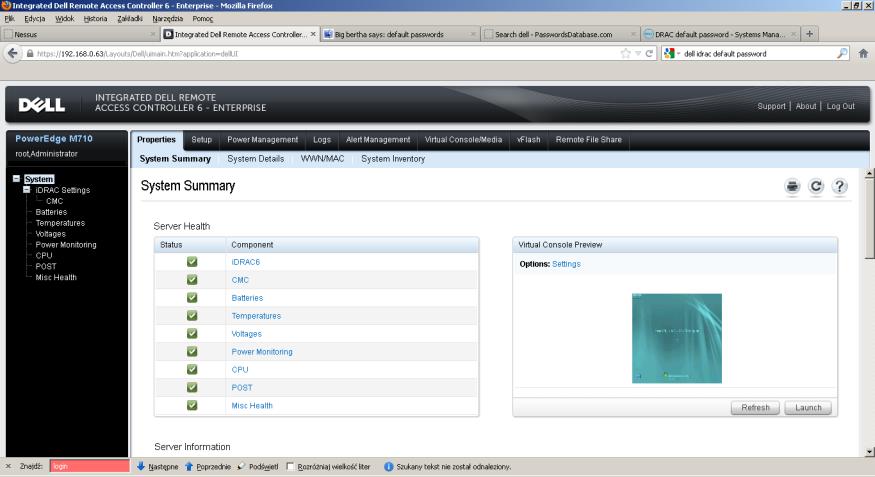This screenshot has width=875, height=477.
Task: Click the iDRAC6 green status checkmark
Action: tap(192, 262)
